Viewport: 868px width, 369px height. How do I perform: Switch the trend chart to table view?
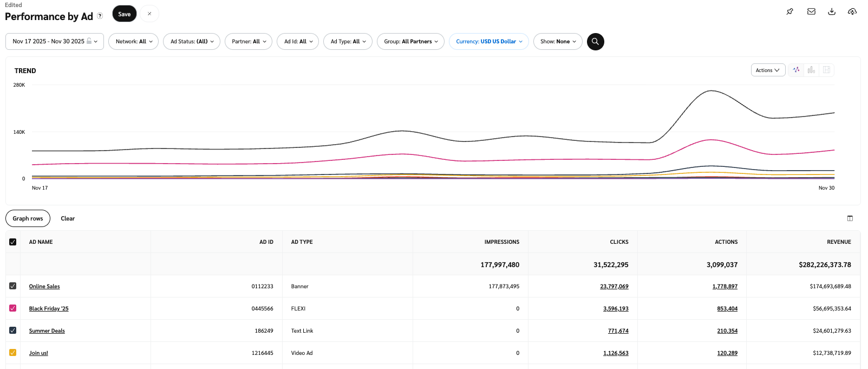coord(826,70)
